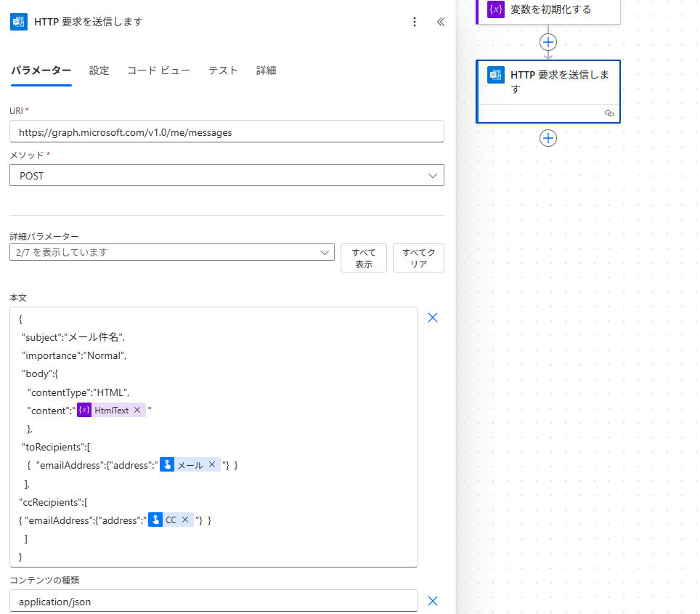Screen dimensions: 700x614
Task: Collapse the panel with double chevron icon
Action: click(x=440, y=22)
